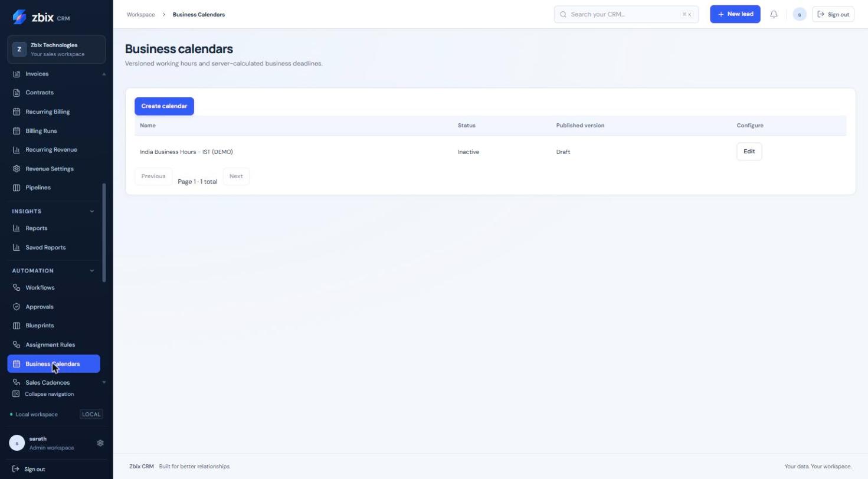This screenshot has width=868, height=479.
Task: Click the Business Calendars breadcrumb text
Action: [199, 14]
